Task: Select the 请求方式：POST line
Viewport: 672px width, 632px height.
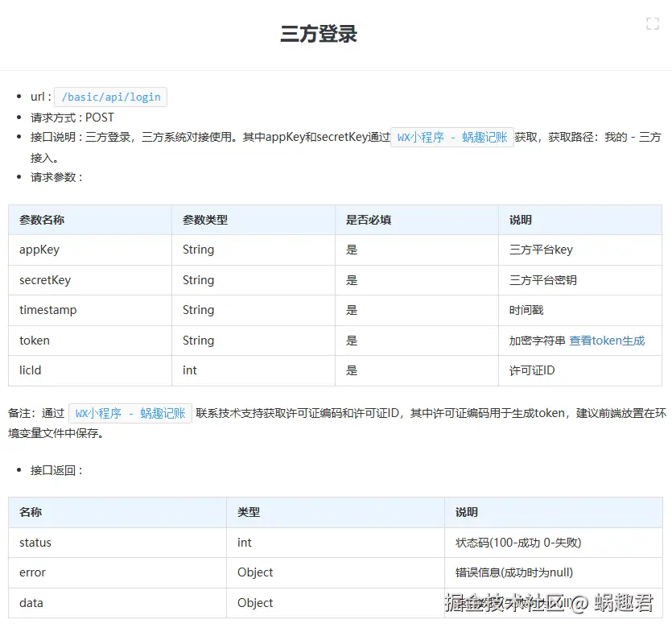Action: pyautogui.click(x=72, y=118)
